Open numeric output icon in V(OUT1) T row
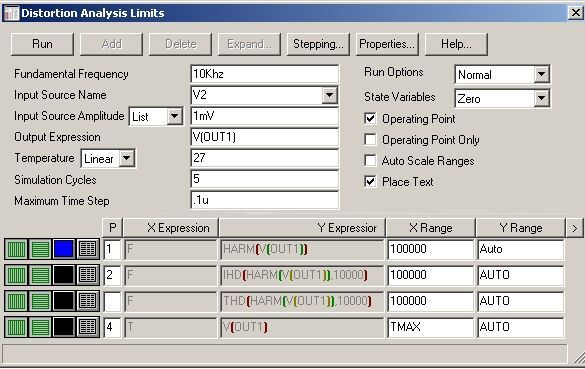The height and width of the screenshot is (369, 585). pyautogui.click(x=88, y=327)
